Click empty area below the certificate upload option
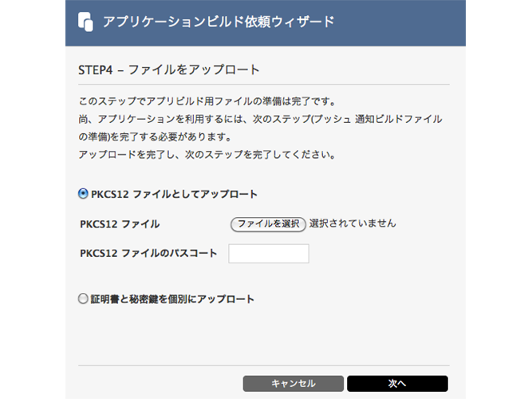 point(264,334)
